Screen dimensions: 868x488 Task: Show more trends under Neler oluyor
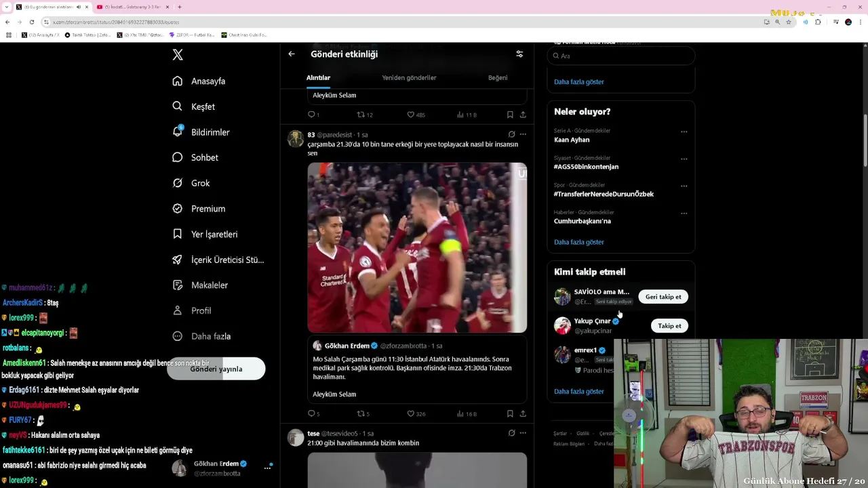tap(579, 242)
